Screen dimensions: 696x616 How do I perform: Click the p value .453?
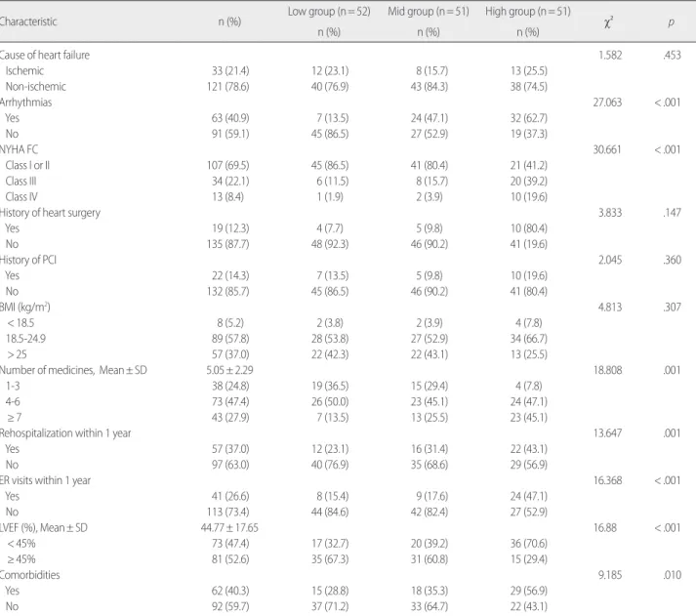[672, 55]
